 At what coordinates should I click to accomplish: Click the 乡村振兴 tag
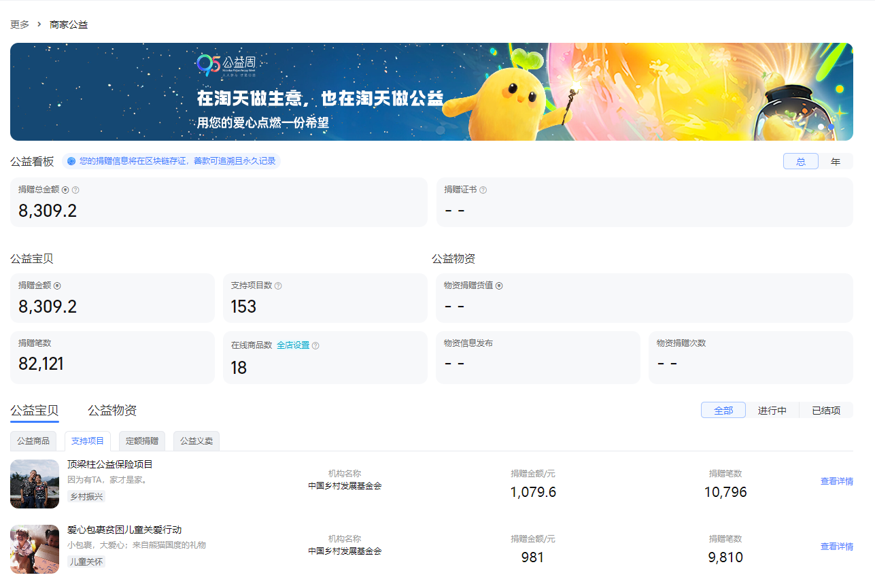(86, 497)
